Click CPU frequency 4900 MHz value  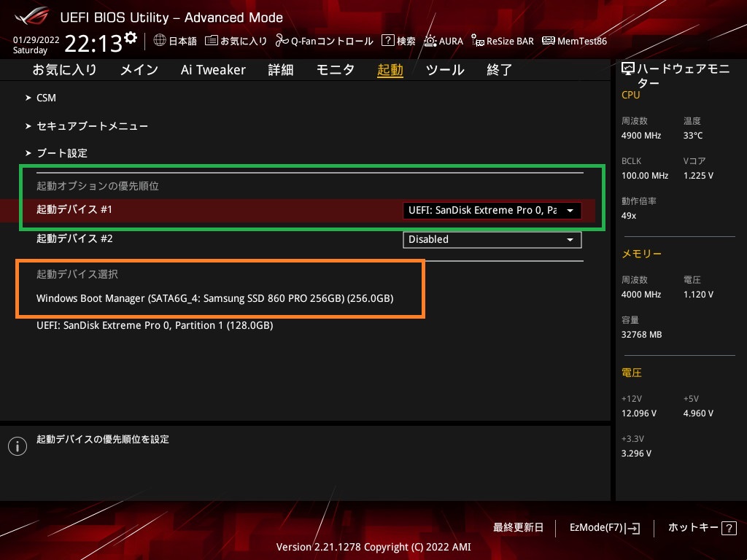click(x=641, y=136)
